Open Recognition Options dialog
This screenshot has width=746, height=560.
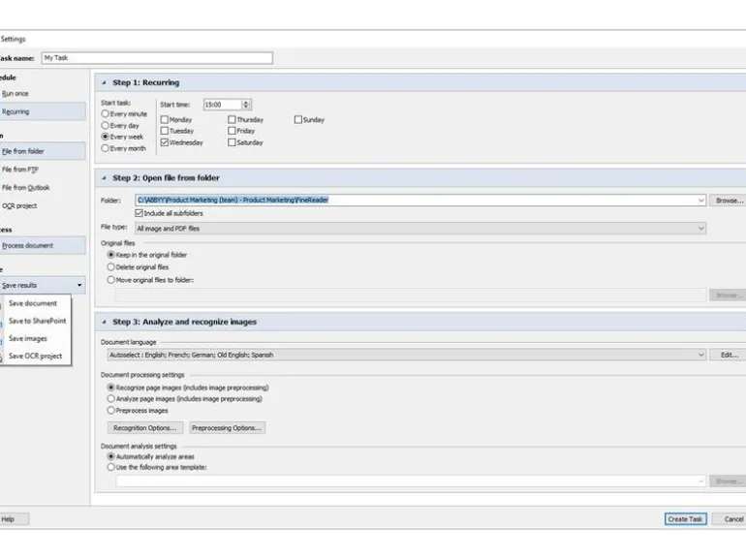coord(145,427)
